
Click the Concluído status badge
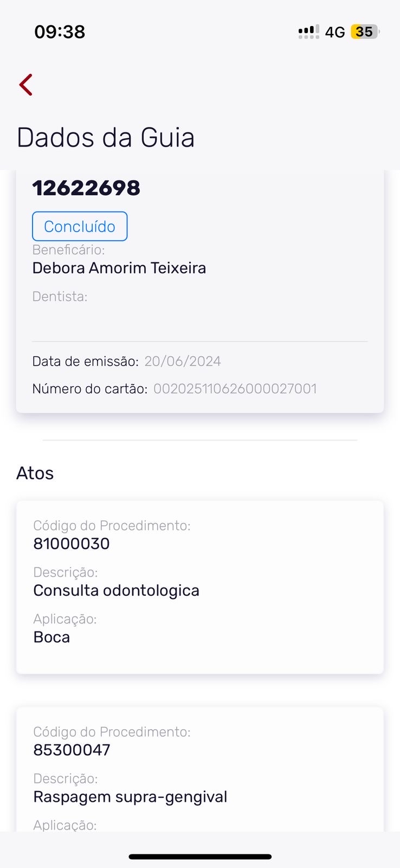coord(80,226)
